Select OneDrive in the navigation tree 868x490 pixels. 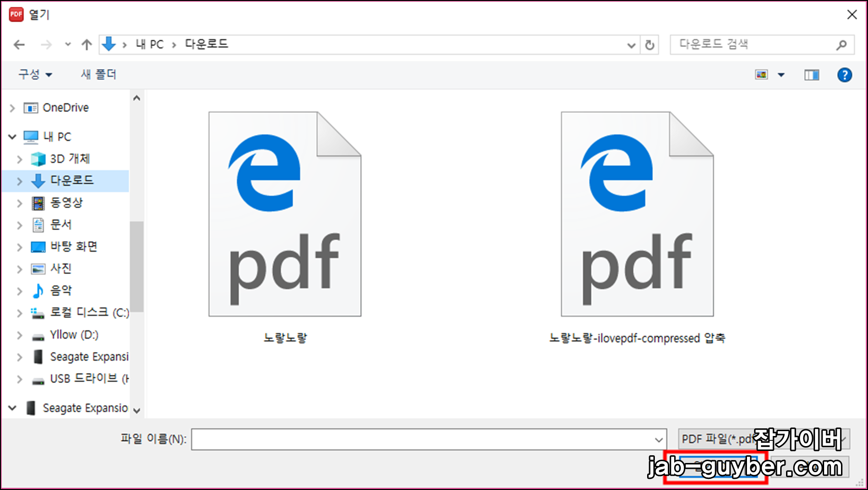[x=66, y=108]
